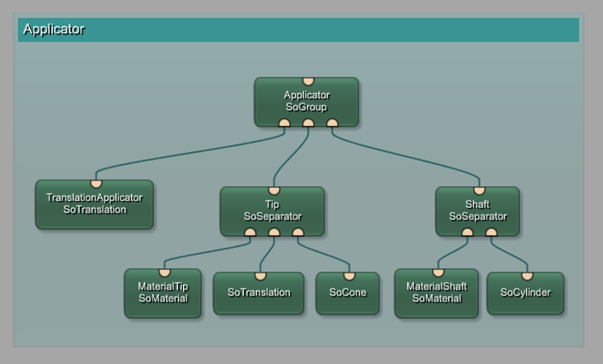This screenshot has width=603, height=364.
Task: Select the SoCone node
Action: (x=347, y=293)
